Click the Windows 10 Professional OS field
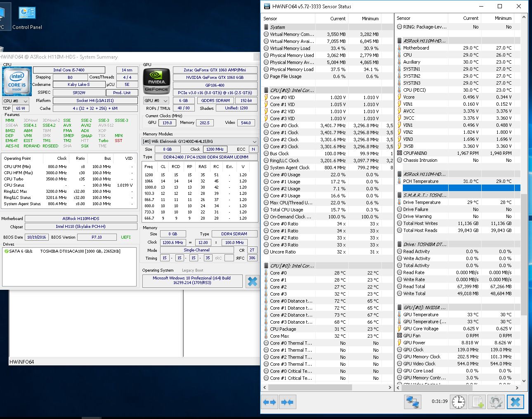The height and width of the screenshot is (419, 532). (x=192, y=280)
